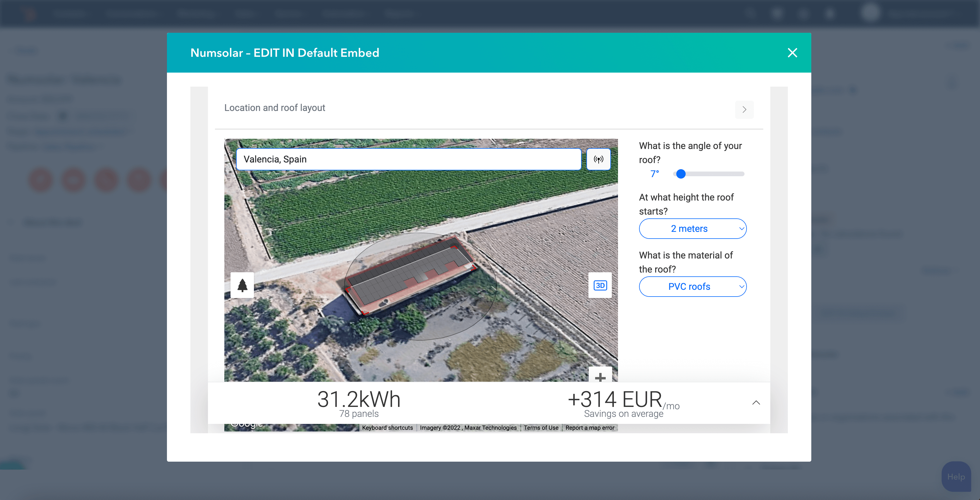Screen dimensions: 980x500
Task: Click the +314 EUR savings value
Action: pyautogui.click(x=615, y=400)
